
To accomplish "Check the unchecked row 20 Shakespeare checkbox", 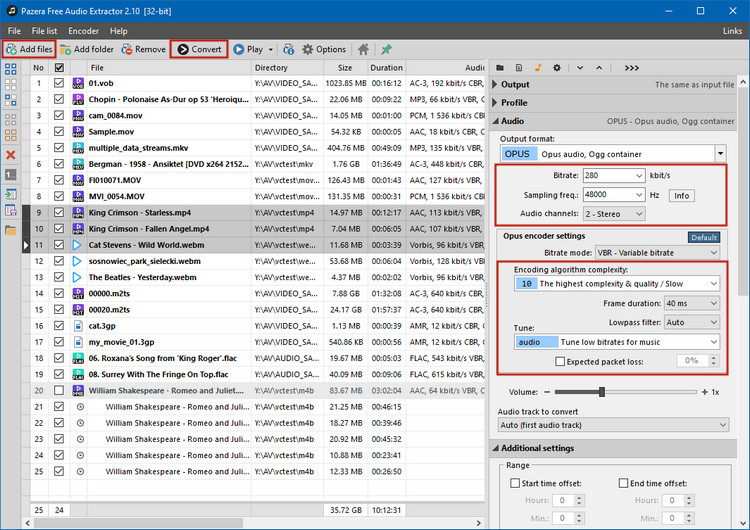I will coord(59,390).
